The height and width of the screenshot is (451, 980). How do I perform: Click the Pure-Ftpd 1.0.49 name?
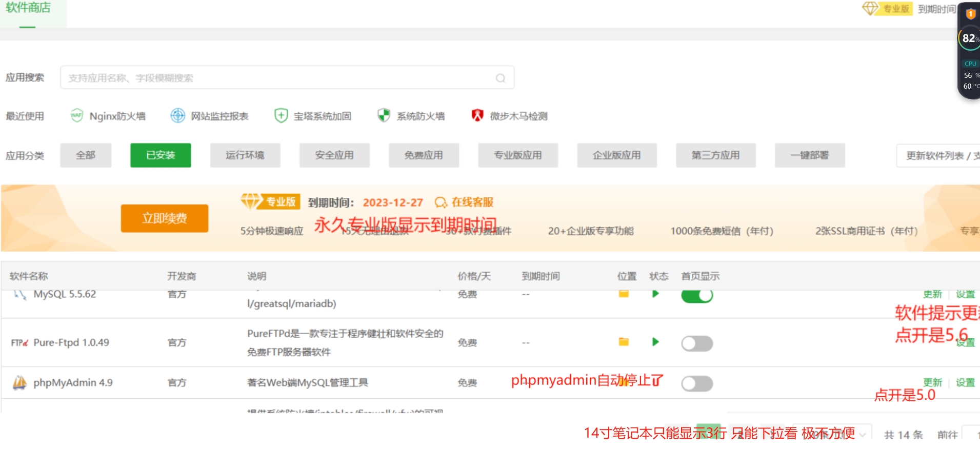[71, 342]
